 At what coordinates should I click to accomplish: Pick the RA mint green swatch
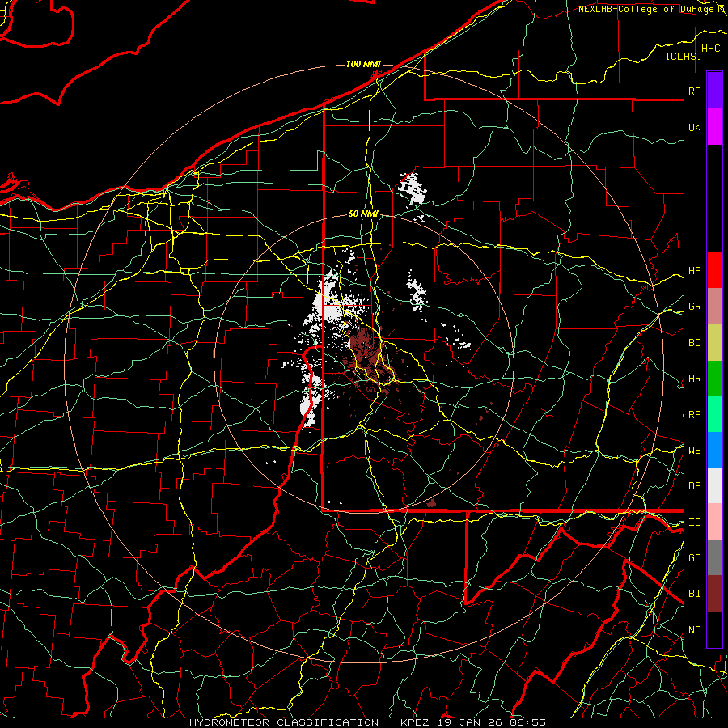[714, 414]
